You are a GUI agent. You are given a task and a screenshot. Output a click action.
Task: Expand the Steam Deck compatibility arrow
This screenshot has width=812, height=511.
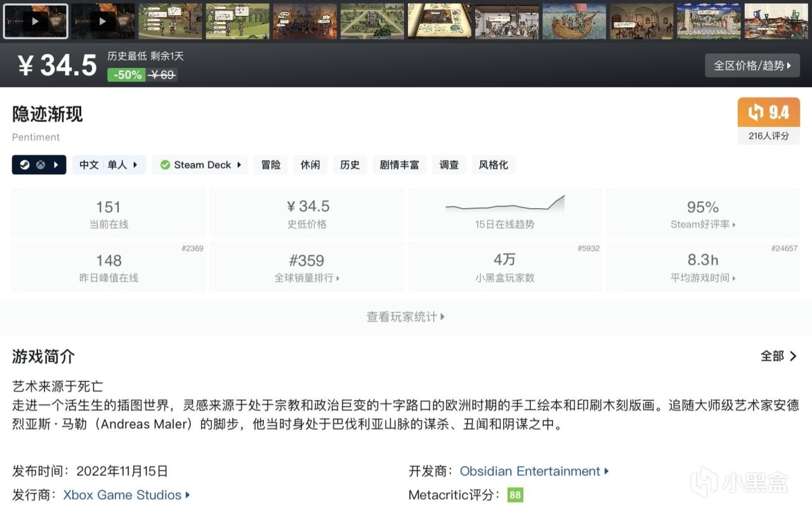(239, 165)
